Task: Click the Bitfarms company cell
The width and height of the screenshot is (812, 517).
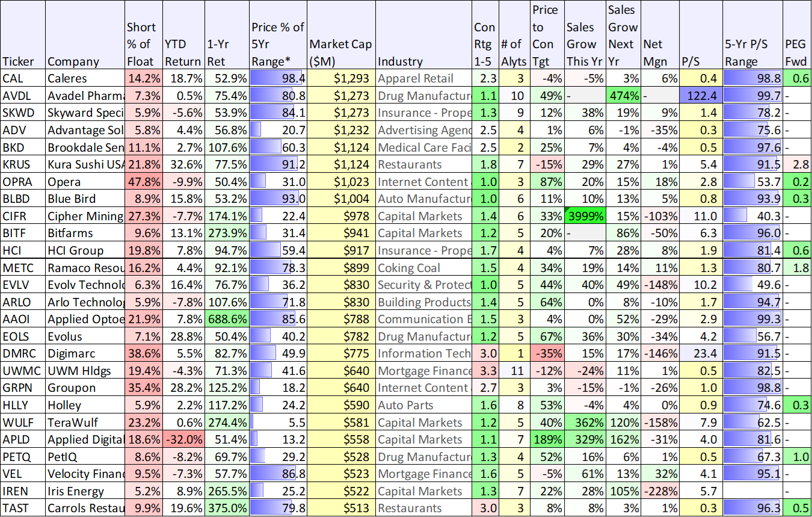Action: (85, 233)
